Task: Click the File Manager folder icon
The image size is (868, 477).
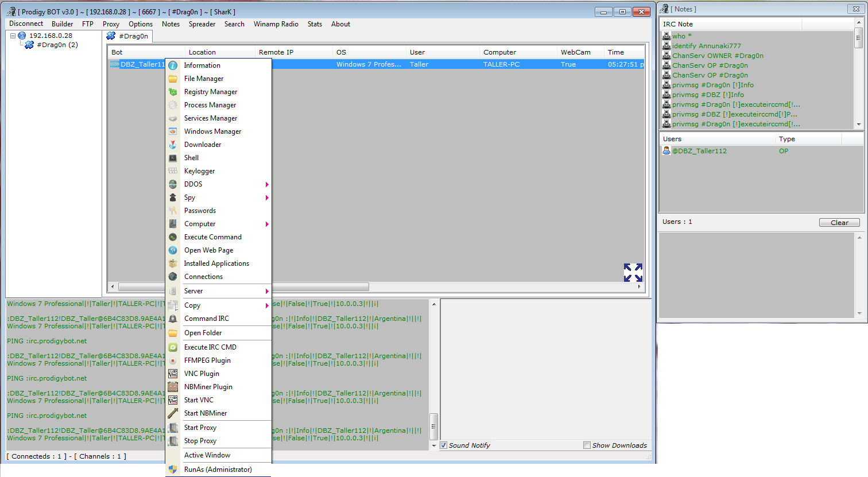Action: 173,79
